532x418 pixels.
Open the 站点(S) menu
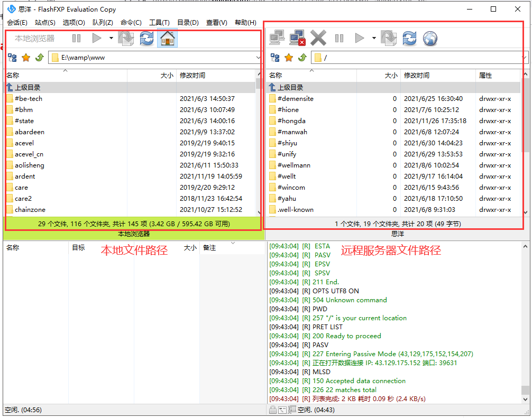coord(45,23)
